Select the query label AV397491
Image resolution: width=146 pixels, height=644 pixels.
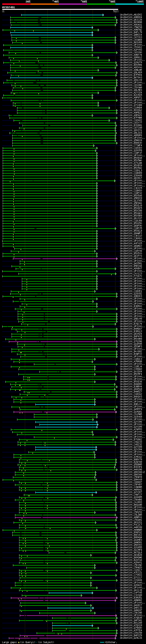(8, 8)
